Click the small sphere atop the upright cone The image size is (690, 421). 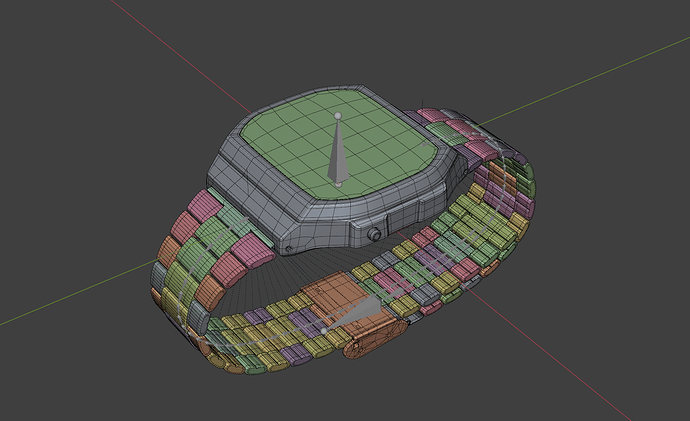[x=338, y=116]
